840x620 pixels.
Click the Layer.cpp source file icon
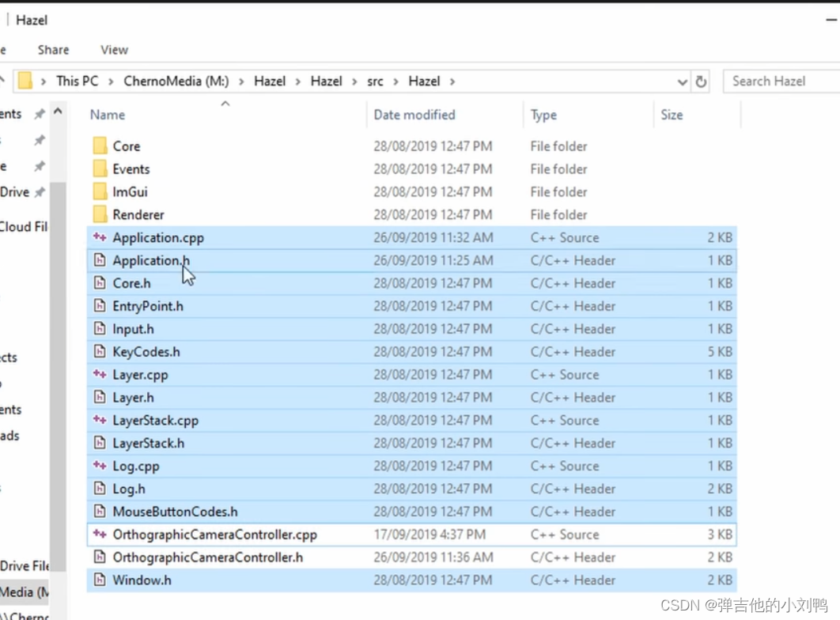coord(100,374)
